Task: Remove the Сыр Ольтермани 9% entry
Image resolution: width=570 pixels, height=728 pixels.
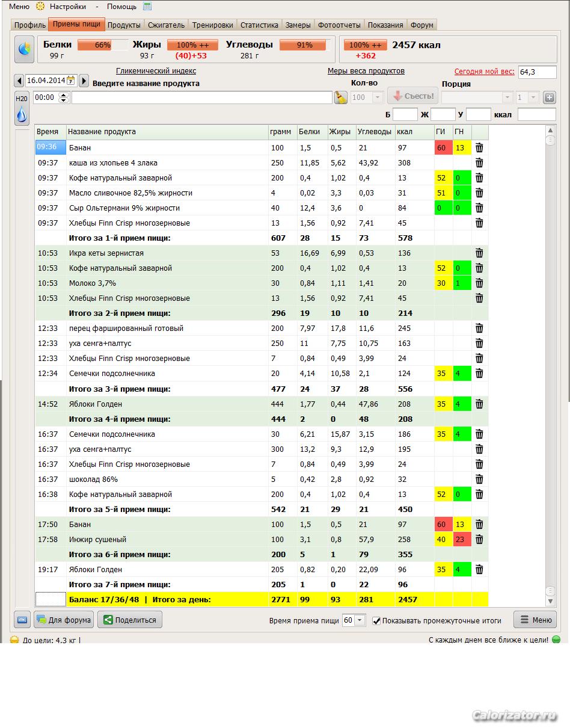Action: (x=479, y=208)
